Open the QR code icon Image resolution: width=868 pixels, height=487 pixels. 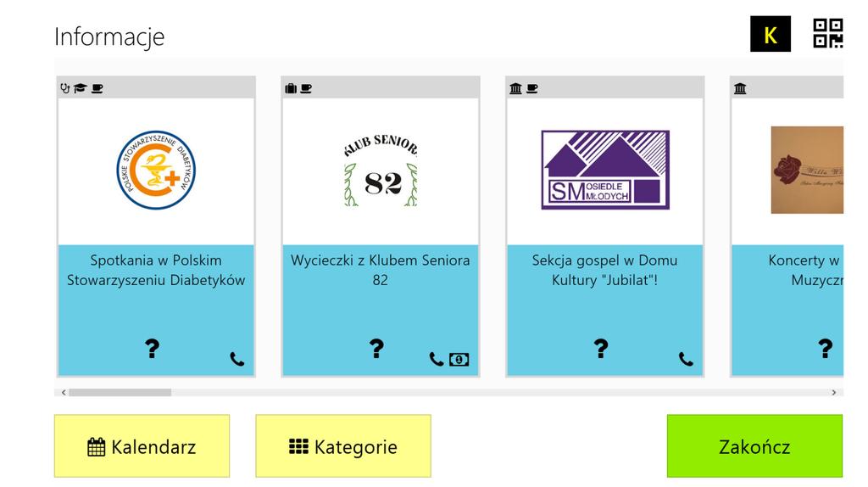click(827, 33)
